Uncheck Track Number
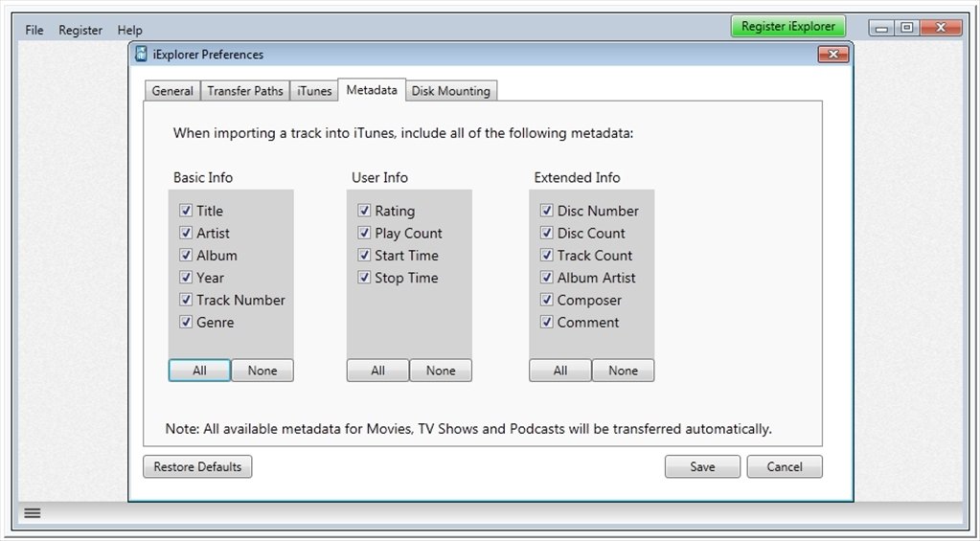The image size is (980, 541). coord(186,300)
